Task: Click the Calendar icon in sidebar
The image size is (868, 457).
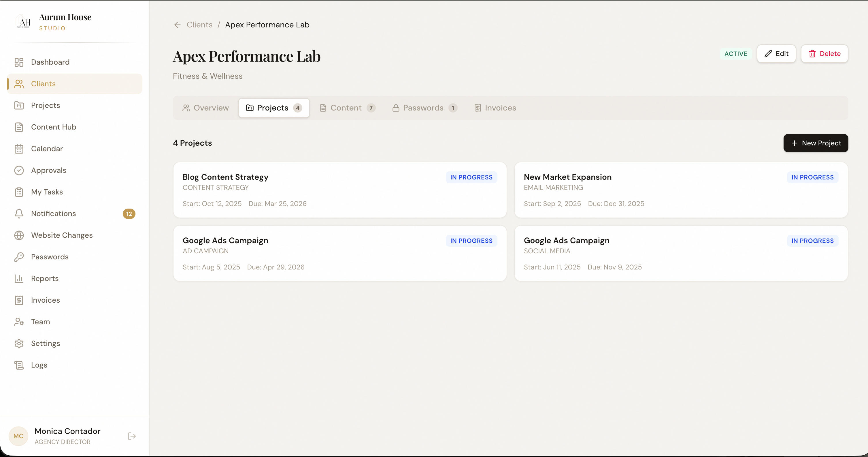Action: click(x=19, y=149)
